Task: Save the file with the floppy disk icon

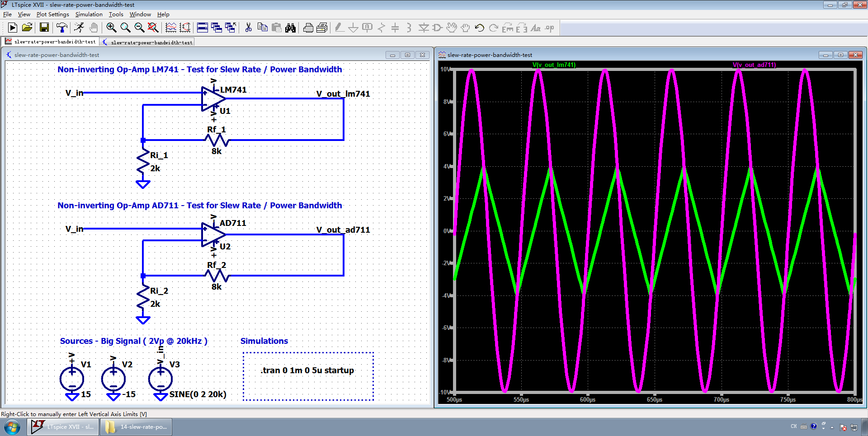Action: (44, 28)
